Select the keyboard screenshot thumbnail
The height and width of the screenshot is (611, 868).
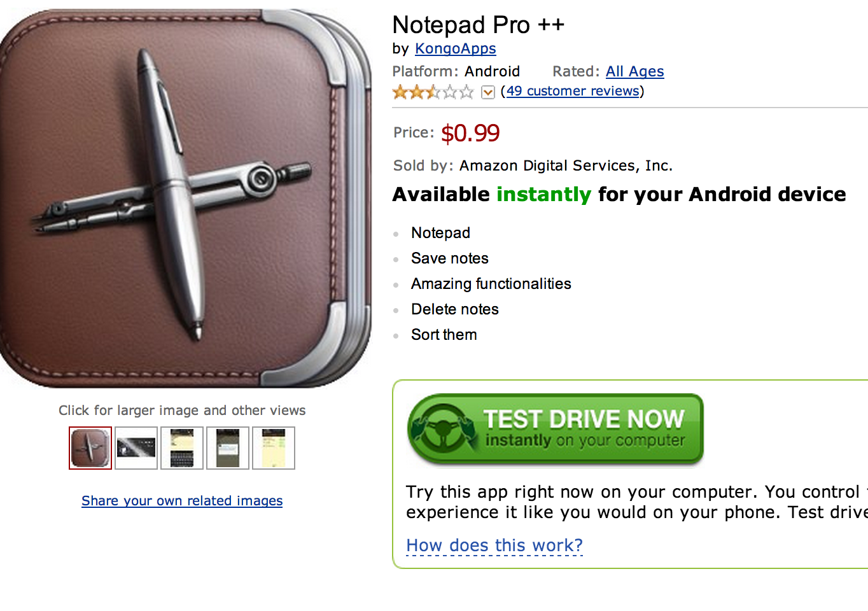tap(182, 448)
